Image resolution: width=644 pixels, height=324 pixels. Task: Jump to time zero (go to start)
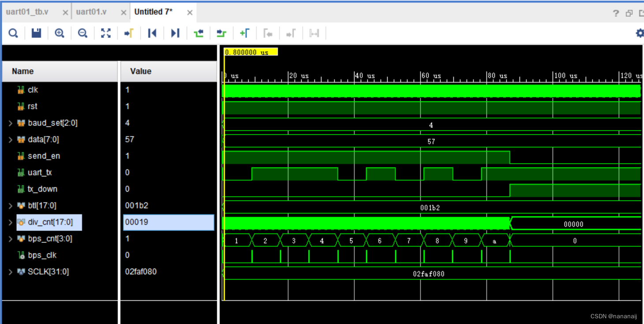(152, 33)
